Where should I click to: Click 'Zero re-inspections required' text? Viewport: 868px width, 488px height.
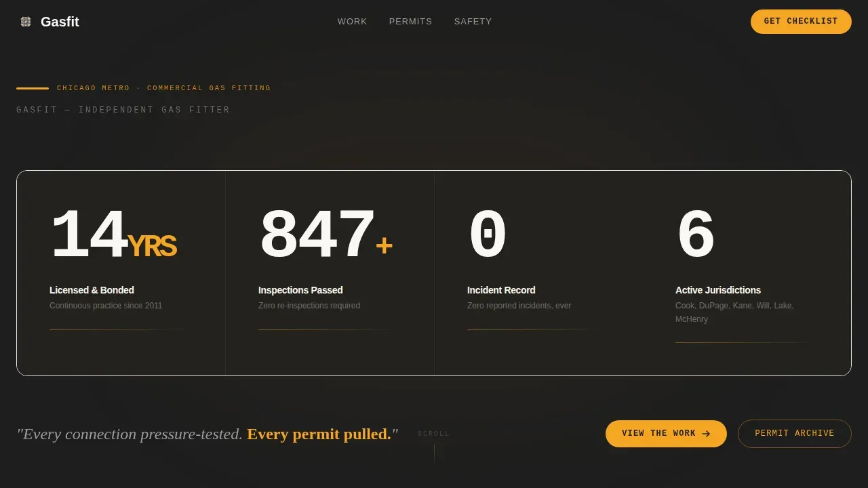(x=309, y=306)
